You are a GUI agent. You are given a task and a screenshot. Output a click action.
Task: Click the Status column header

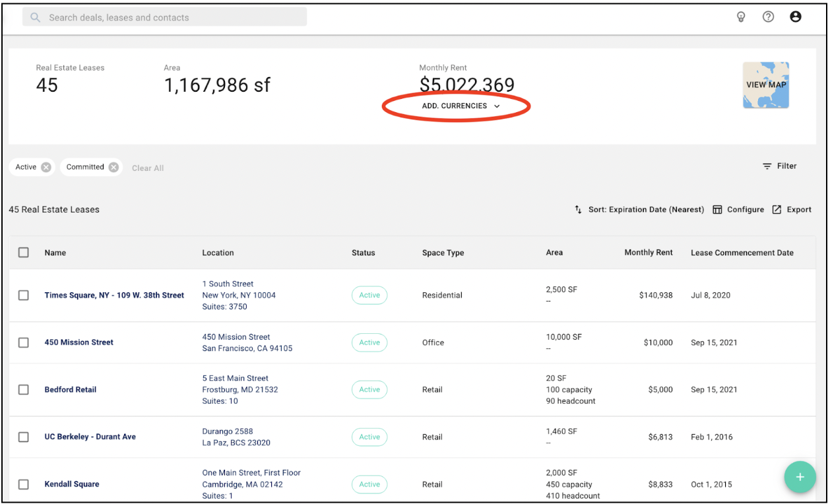(x=364, y=253)
